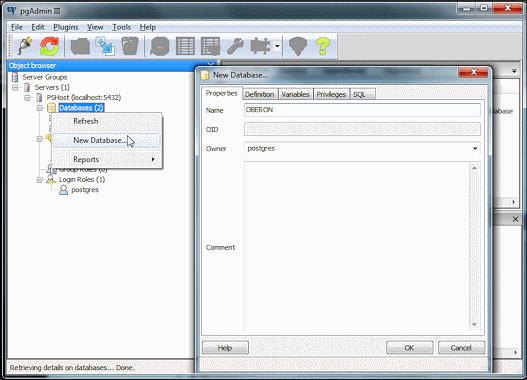Open Reports in the context menu
This screenshot has height=380, width=527.
(x=107, y=159)
